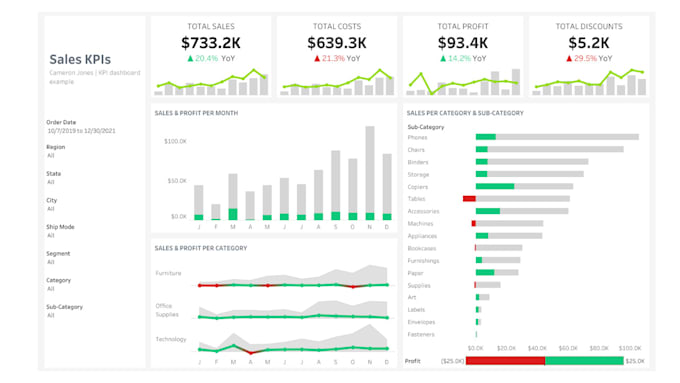The height and width of the screenshot is (383, 680).
Task: Click the Total Costs $639.3K value
Action: tap(337, 43)
